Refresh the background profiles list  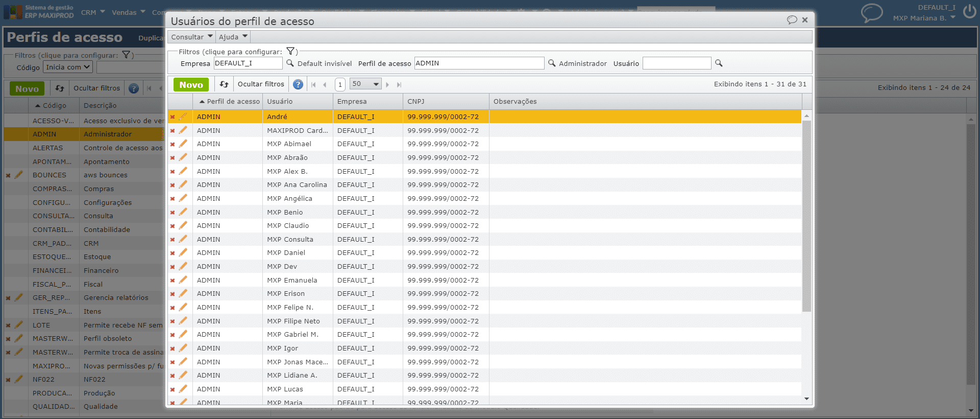60,88
